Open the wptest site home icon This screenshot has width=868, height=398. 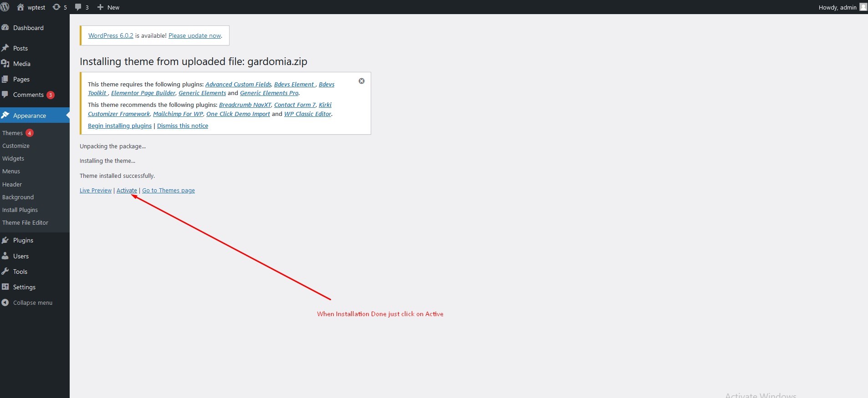(20, 7)
